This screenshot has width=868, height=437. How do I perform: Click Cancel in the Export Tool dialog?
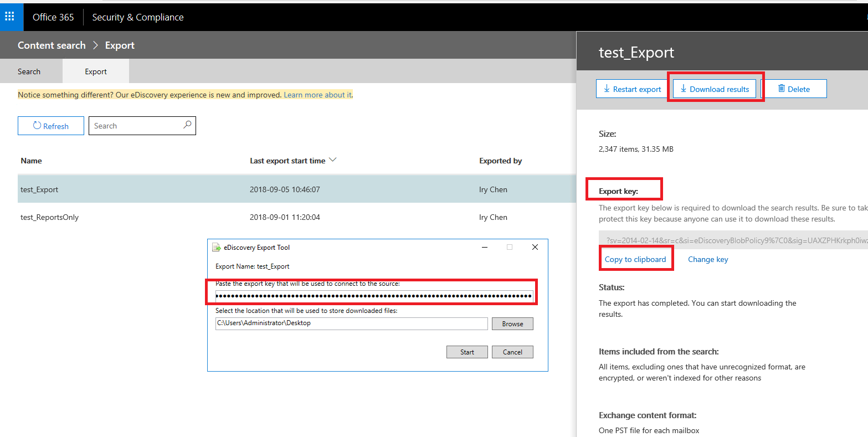click(512, 352)
